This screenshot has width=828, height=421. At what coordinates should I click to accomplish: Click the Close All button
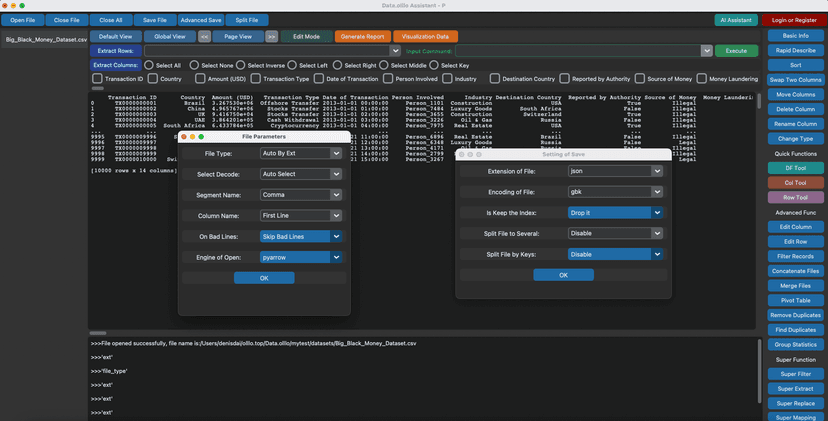click(x=111, y=20)
